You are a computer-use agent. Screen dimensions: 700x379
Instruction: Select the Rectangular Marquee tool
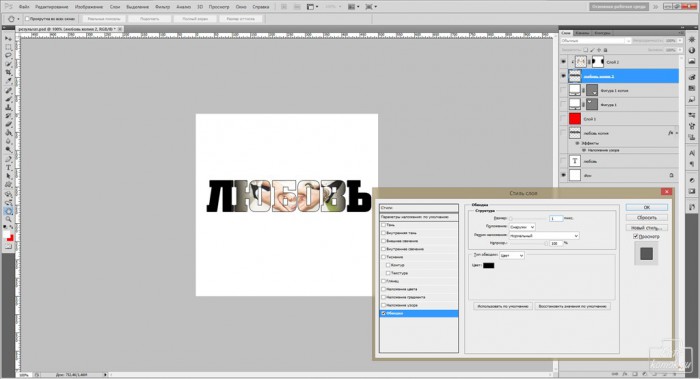pos(8,47)
